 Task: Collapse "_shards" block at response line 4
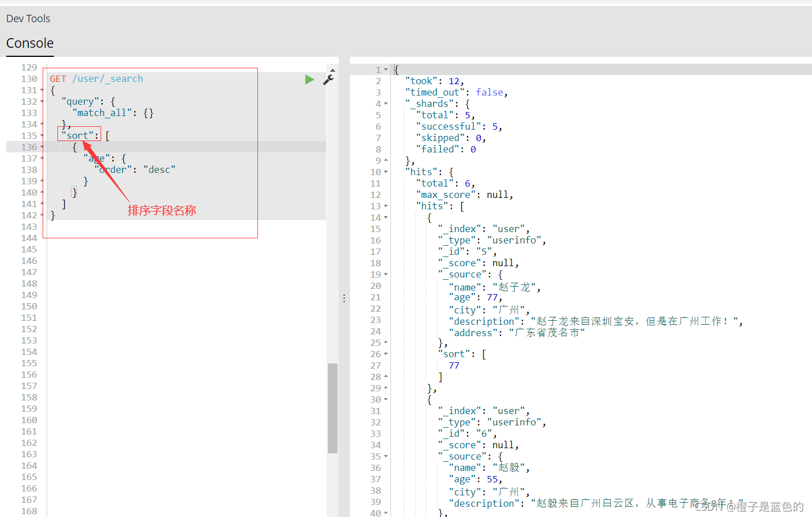tap(386, 104)
